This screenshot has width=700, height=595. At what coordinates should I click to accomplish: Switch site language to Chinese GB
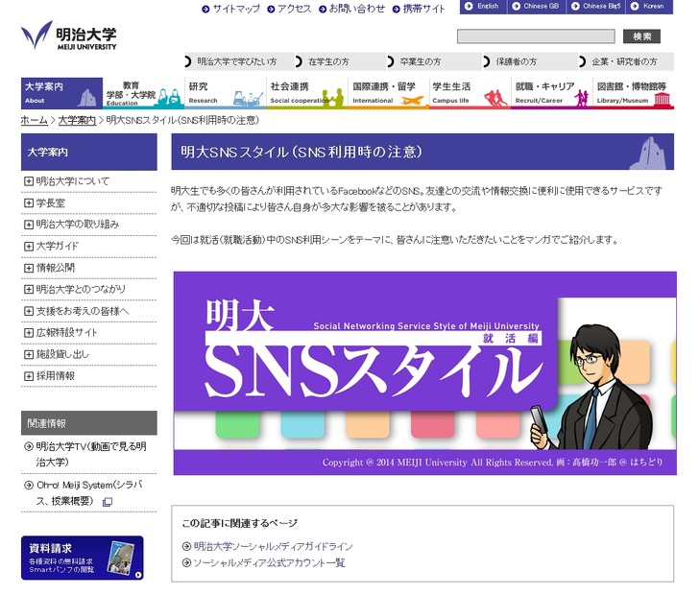537,7
